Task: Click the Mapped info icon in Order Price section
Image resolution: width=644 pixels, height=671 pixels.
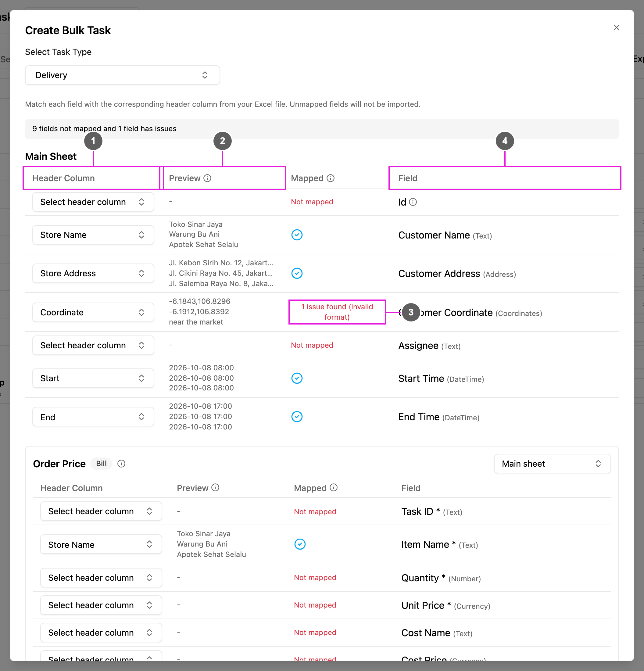Action: pyautogui.click(x=334, y=487)
